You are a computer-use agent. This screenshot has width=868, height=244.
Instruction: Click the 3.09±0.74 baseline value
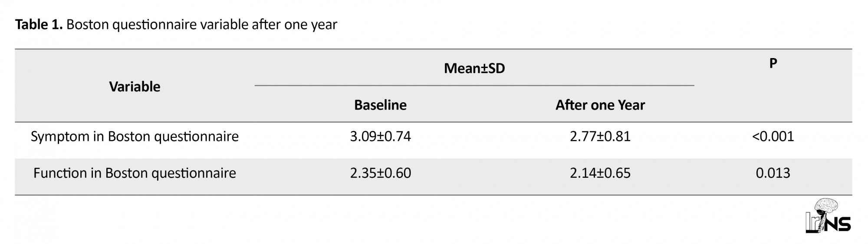pos(380,137)
